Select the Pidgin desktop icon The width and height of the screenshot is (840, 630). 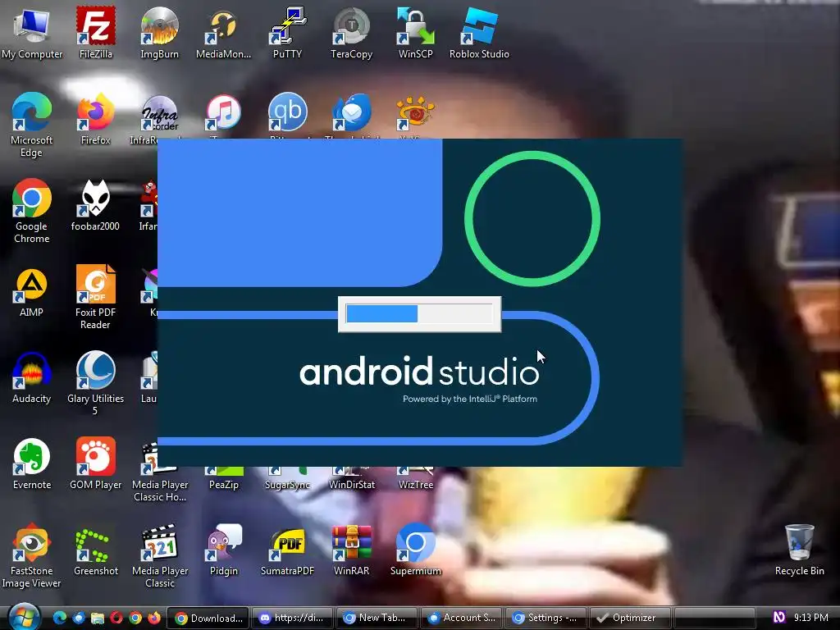tap(223, 550)
